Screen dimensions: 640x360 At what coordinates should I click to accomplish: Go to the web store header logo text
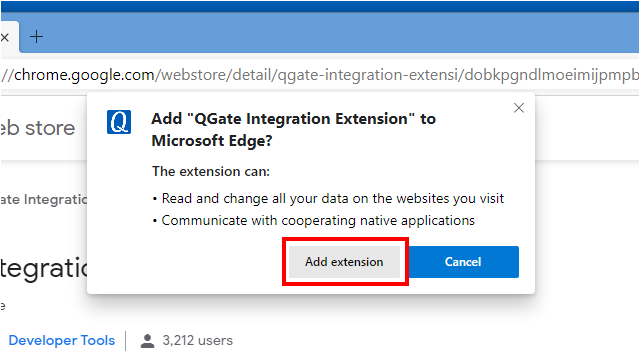pyautogui.click(x=38, y=128)
